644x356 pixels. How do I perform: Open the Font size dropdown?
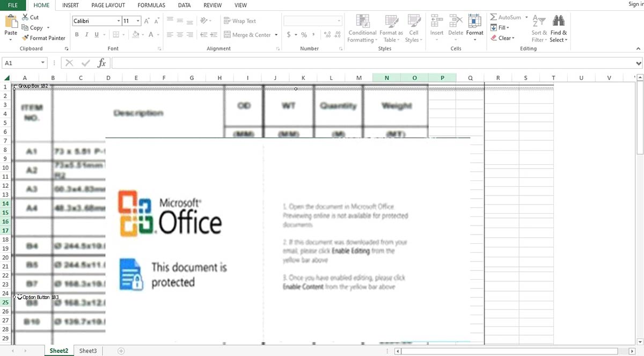138,21
